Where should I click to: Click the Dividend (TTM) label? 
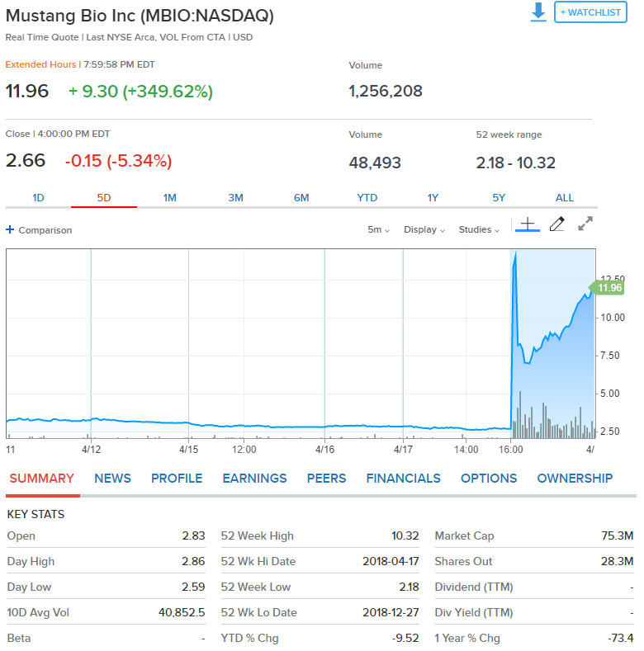pos(474,587)
